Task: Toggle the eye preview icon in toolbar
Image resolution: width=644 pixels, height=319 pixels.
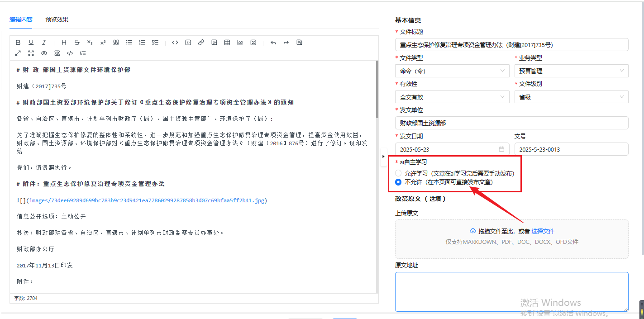Action: click(x=44, y=53)
